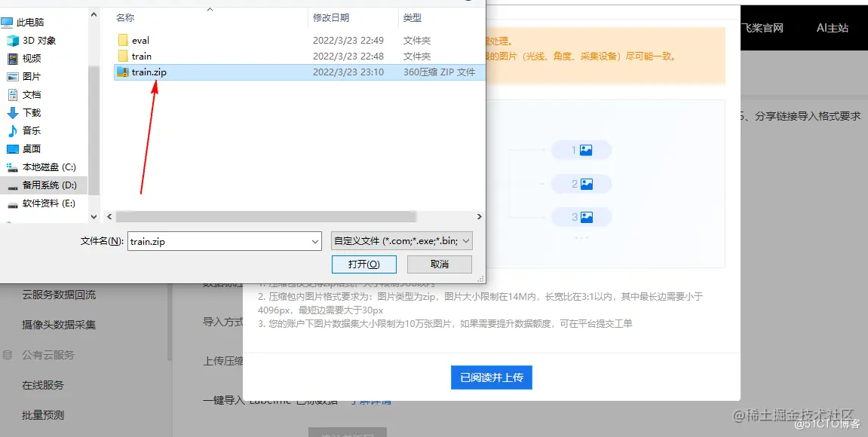Viewport: 868px width, 437px height.
Task: Click the 备用系统 (D:) drive icon
Action: [x=12, y=185]
